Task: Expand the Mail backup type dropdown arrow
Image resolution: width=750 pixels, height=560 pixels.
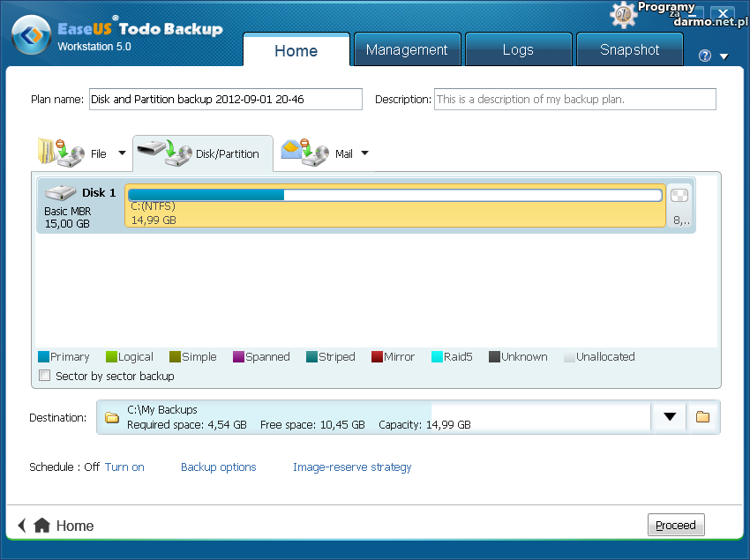Action: pyautogui.click(x=365, y=153)
